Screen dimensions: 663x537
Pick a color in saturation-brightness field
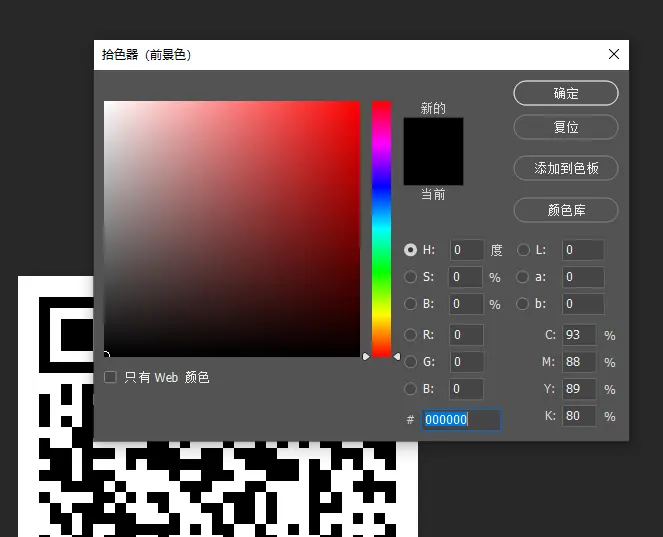(231, 228)
